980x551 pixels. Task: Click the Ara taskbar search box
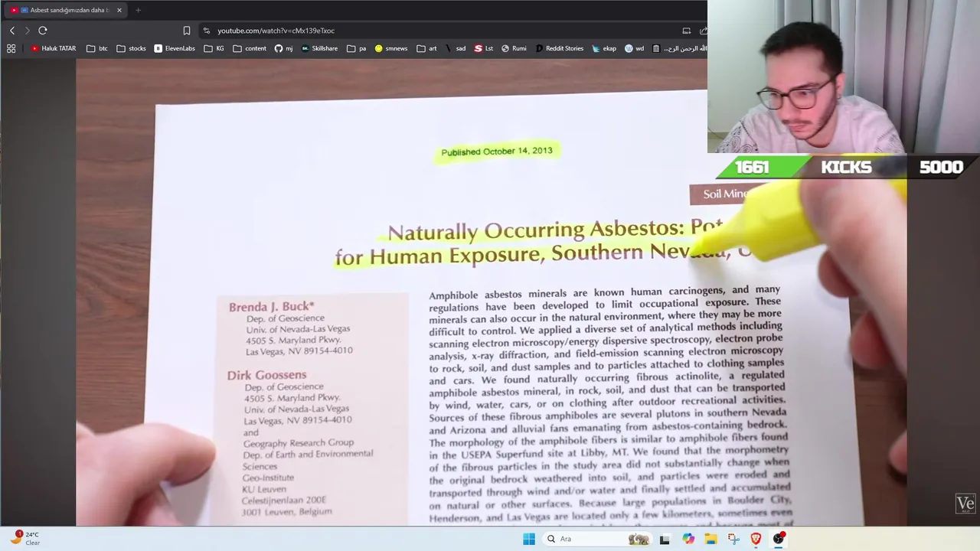(x=597, y=539)
